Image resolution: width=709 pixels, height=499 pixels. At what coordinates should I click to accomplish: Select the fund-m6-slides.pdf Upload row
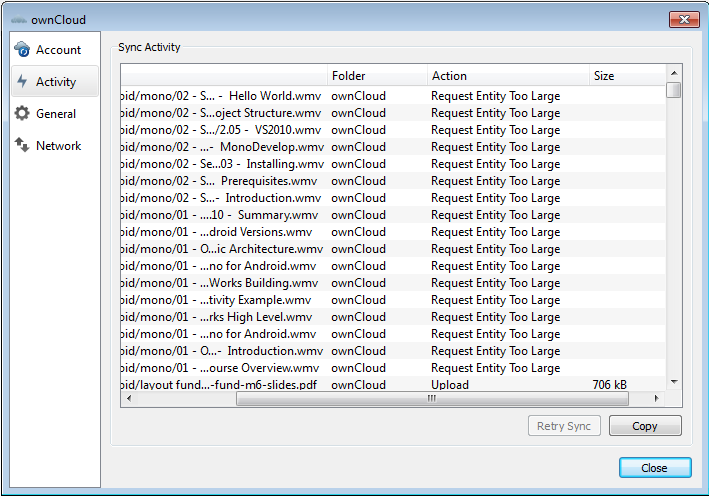click(x=340, y=385)
